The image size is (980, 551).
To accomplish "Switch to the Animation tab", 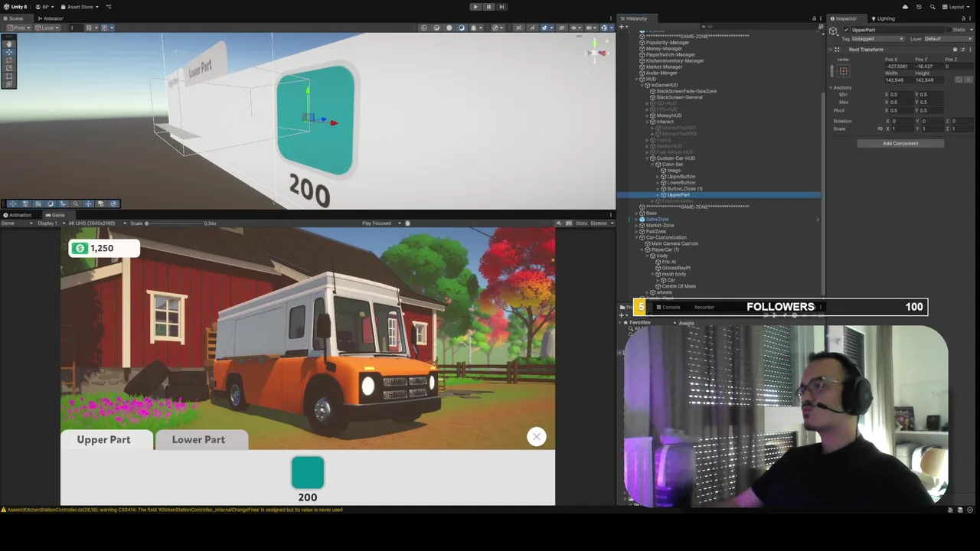I will (x=18, y=215).
